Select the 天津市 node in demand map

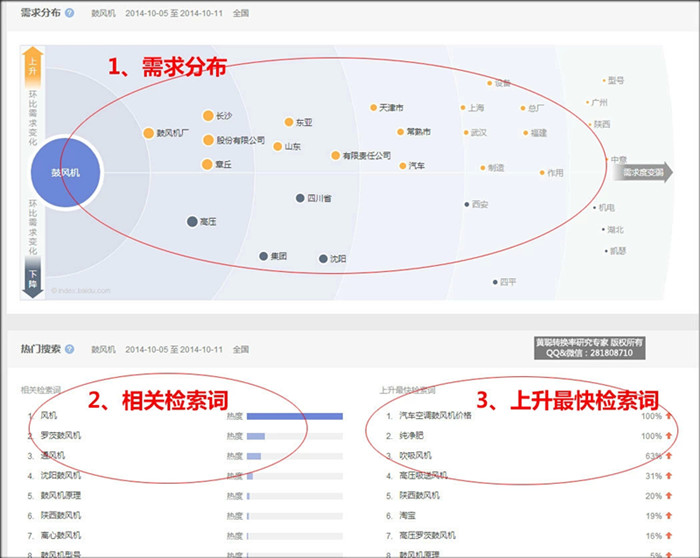pos(373,107)
